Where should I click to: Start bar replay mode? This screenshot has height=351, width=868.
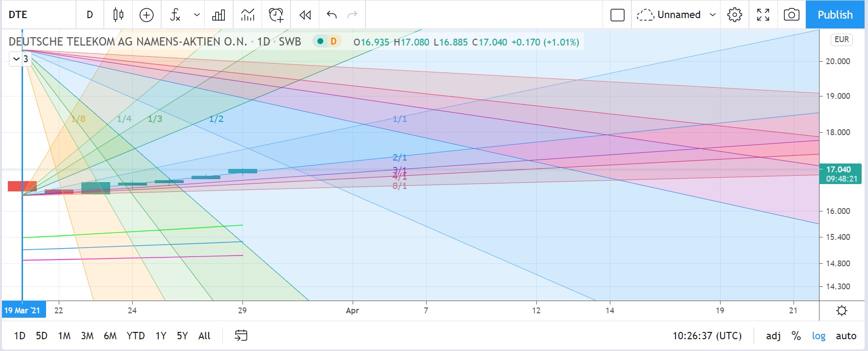(305, 15)
